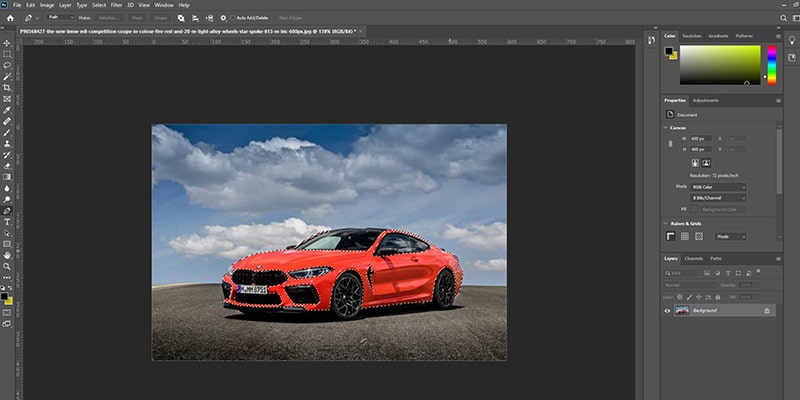Image resolution: width=800 pixels, height=400 pixels.
Task: Open the RGB Color mode dropdown
Action: click(x=718, y=187)
